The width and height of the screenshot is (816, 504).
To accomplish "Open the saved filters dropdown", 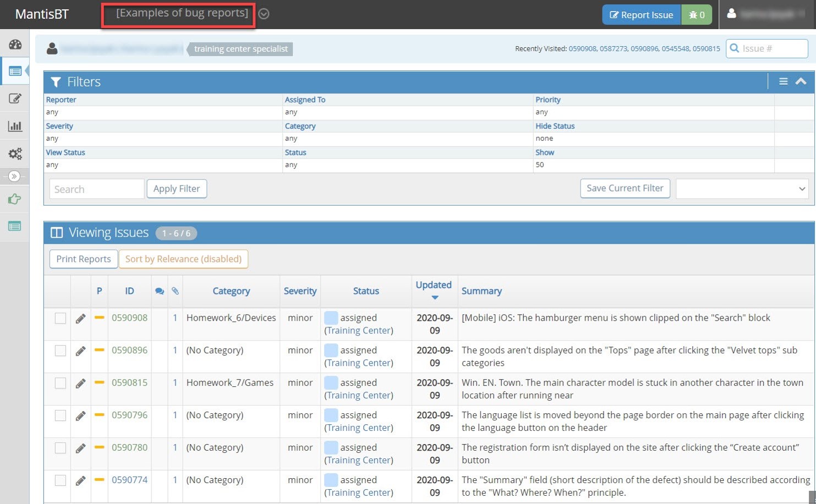I will (x=742, y=189).
